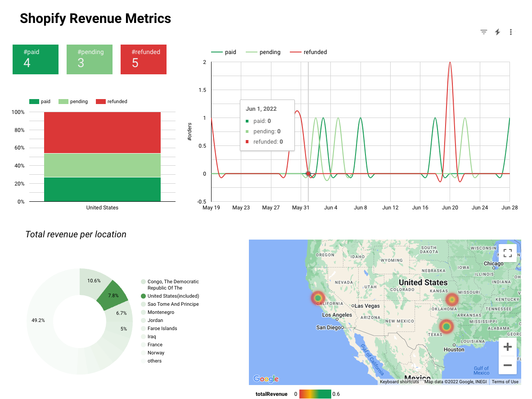Open the chart filter icon
The image size is (532, 399).
484,32
